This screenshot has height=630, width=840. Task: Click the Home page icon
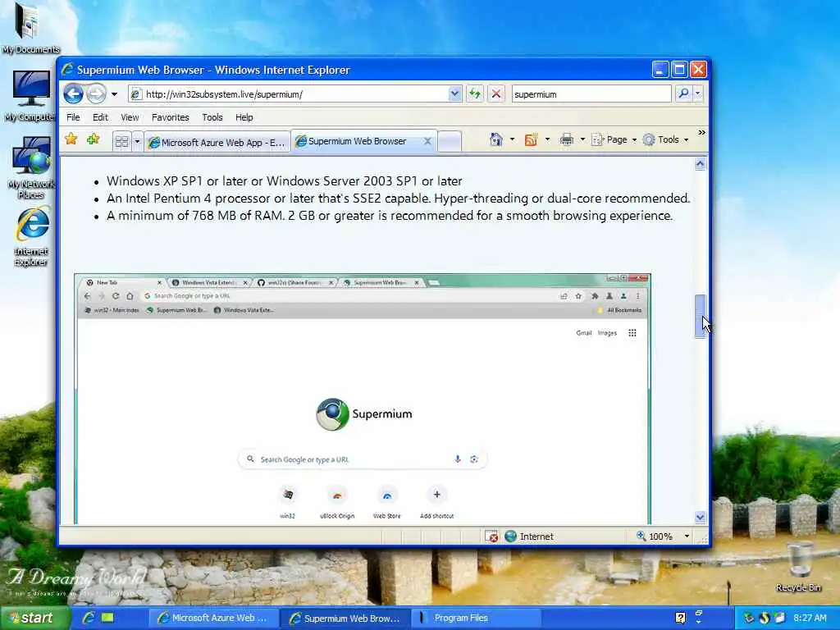click(496, 139)
